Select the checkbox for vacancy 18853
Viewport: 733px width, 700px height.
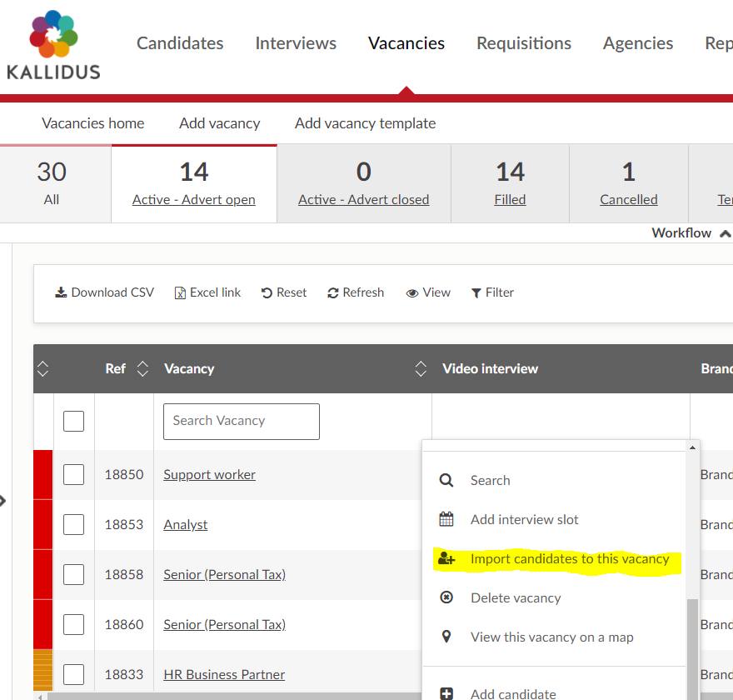pos(74,524)
